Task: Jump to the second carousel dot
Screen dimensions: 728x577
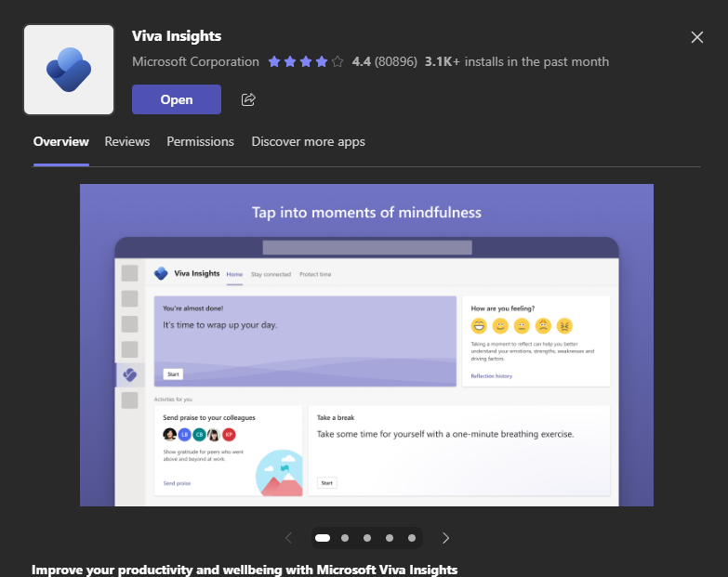Action: (345, 538)
